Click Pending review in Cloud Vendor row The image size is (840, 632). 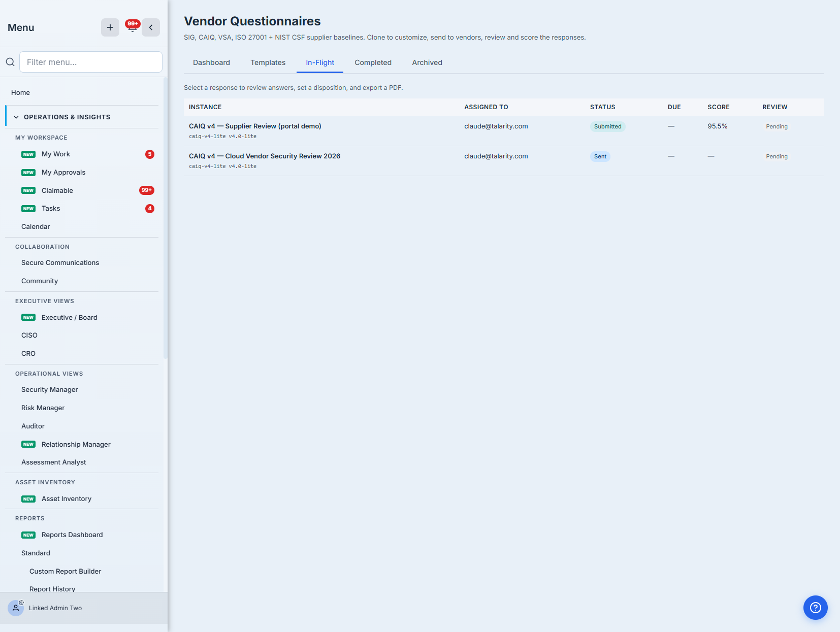(777, 156)
